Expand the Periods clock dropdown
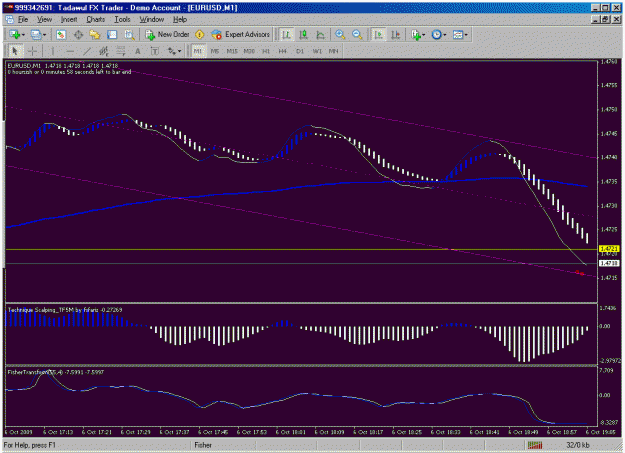The height and width of the screenshot is (453, 625). pos(444,35)
